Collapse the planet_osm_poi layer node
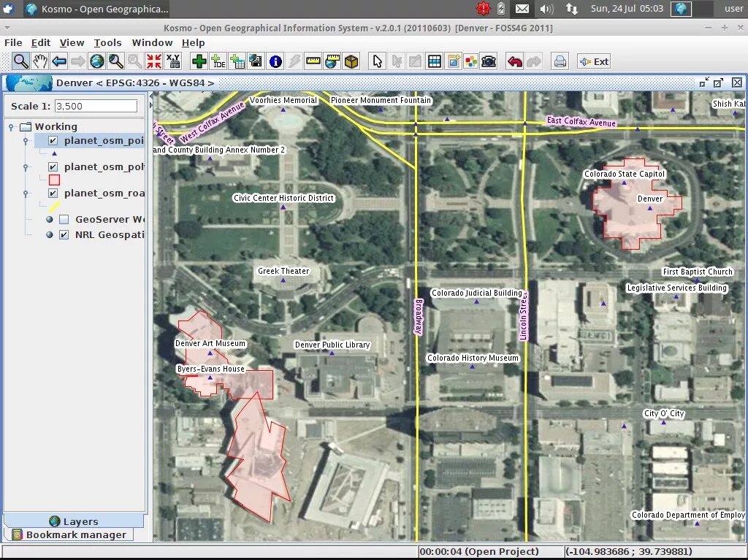Screen dimensions: 748x560 (x=26, y=141)
